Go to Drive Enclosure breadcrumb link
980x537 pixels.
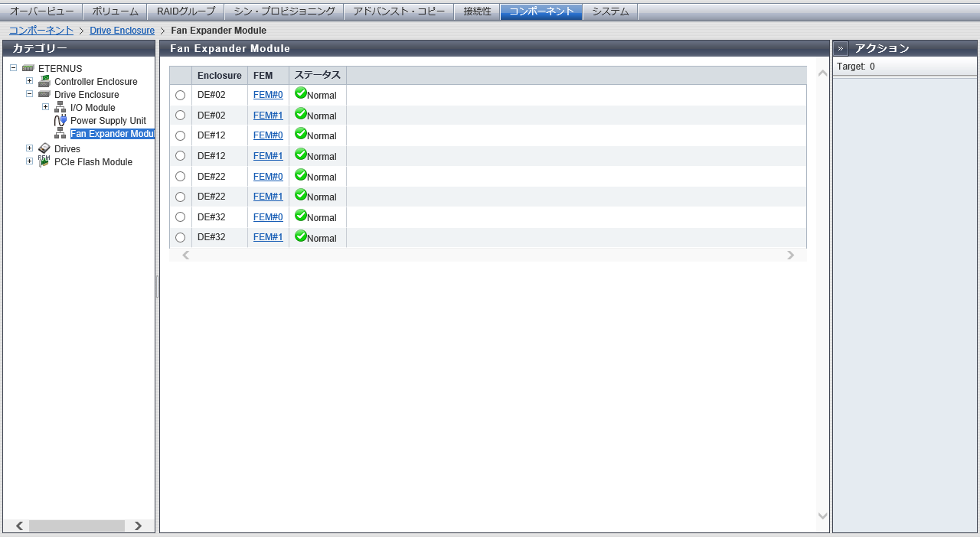[x=122, y=31]
